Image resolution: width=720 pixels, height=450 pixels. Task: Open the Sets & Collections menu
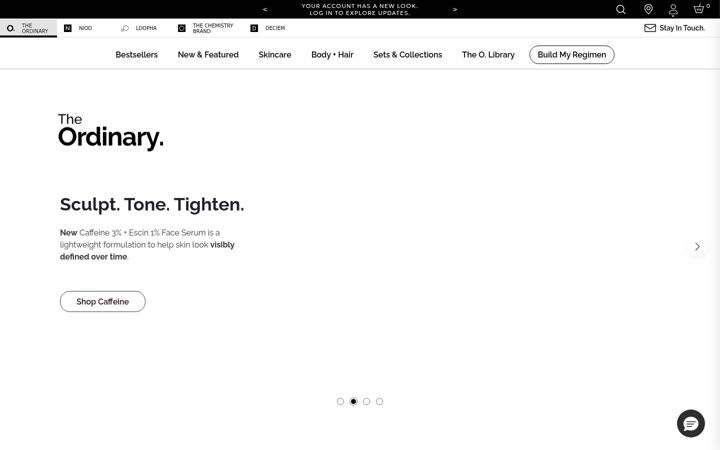coord(408,55)
